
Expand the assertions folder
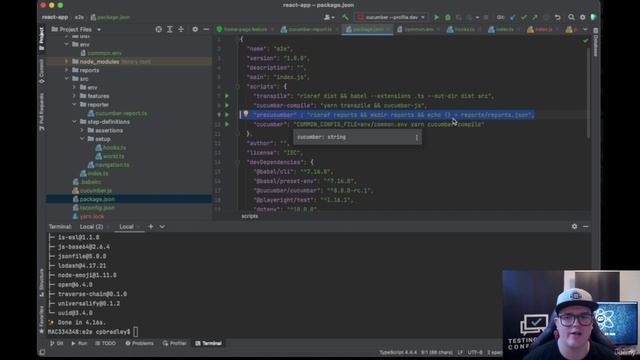coord(82,130)
